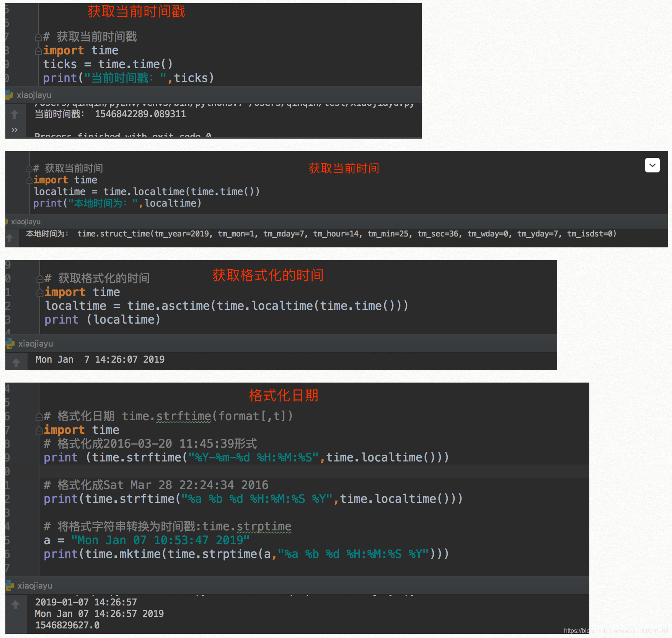Click comment '# 格式化成Sat Mar 28 22:24:34 2016'
The height and width of the screenshot is (638, 672).
coord(156,485)
